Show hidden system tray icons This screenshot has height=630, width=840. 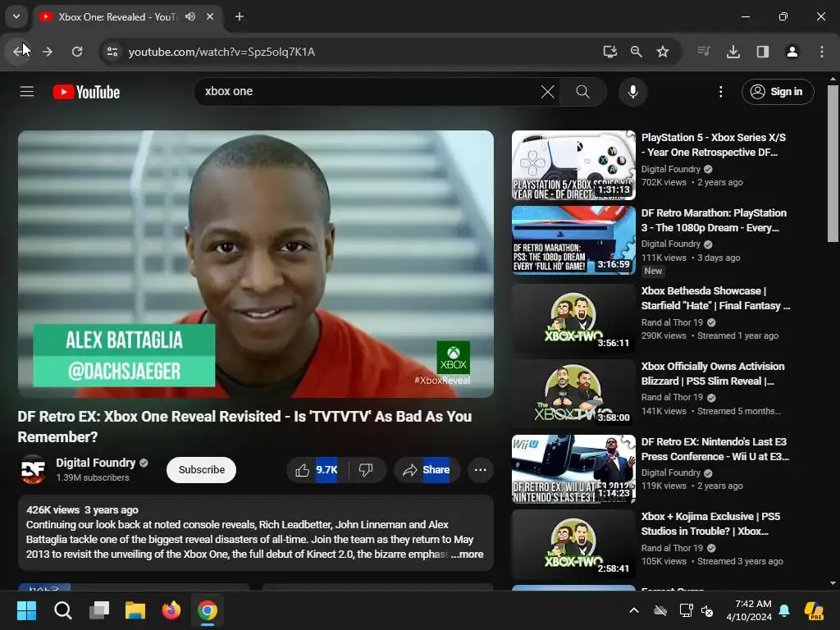click(634, 610)
